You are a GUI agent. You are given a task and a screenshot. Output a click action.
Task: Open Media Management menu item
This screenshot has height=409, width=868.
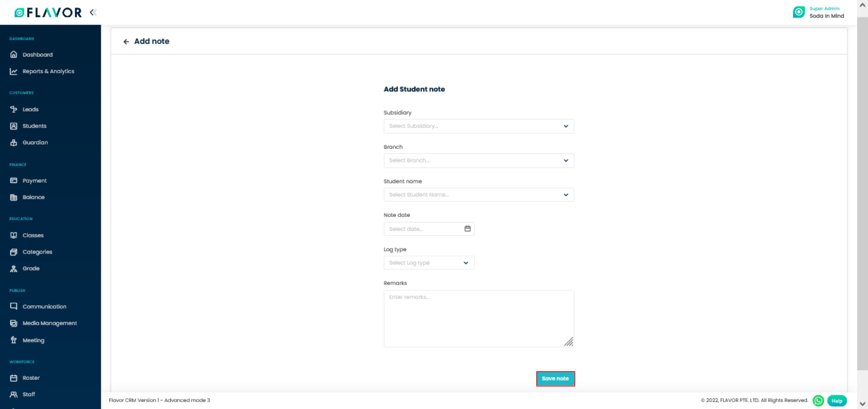coord(50,323)
